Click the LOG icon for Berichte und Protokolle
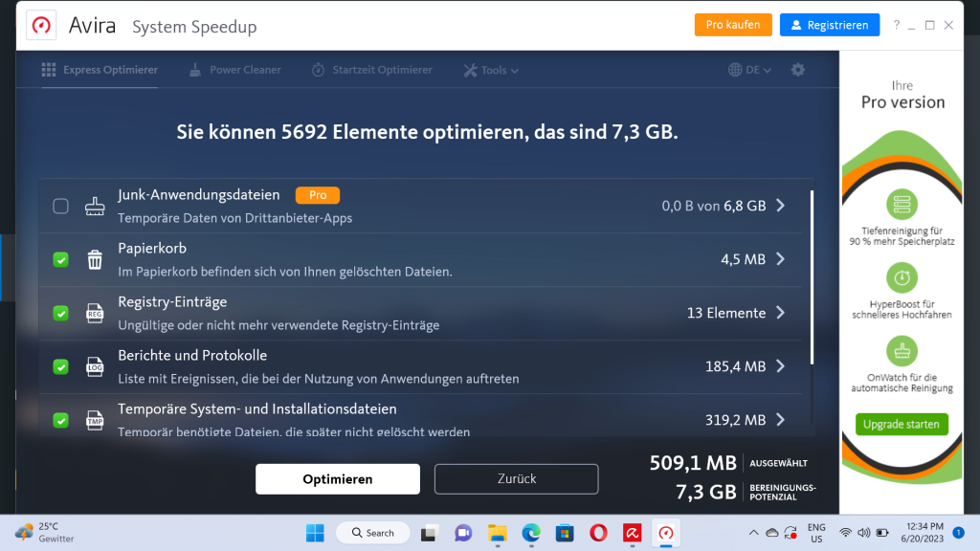Image resolution: width=980 pixels, height=551 pixels. click(x=95, y=366)
